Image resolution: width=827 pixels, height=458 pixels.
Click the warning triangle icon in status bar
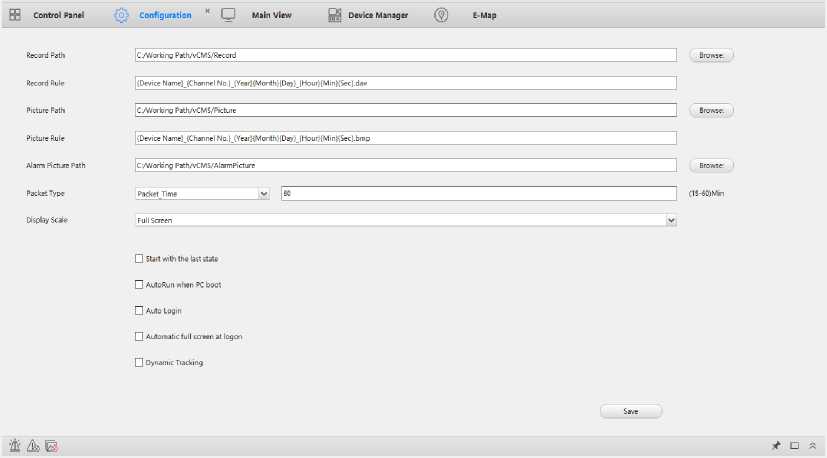[33, 445]
